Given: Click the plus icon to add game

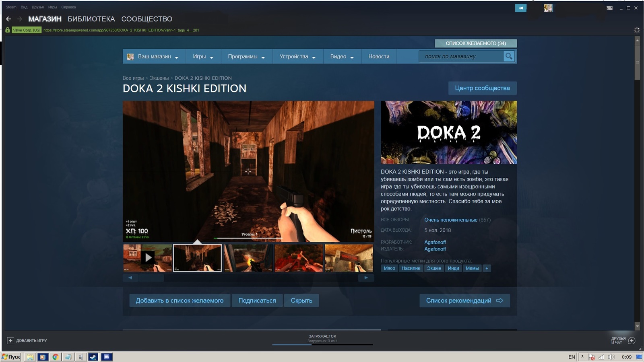Looking at the screenshot, I should tap(10, 341).
